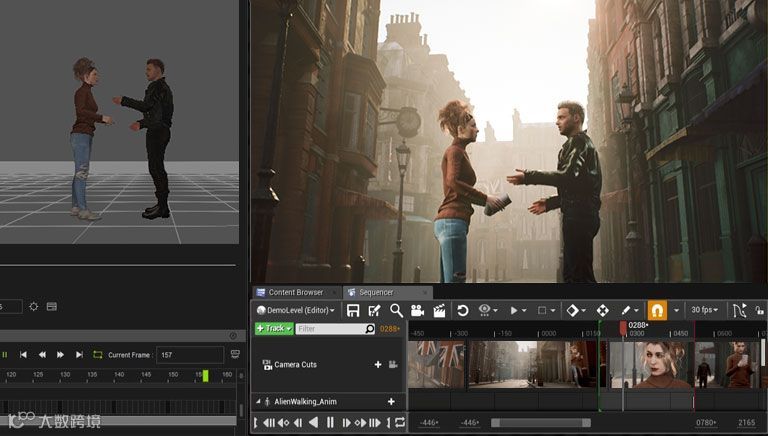Image resolution: width=768 pixels, height=436 pixels.
Task: Toggle the orange magnet snapping button
Action: [x=657, y=311]
